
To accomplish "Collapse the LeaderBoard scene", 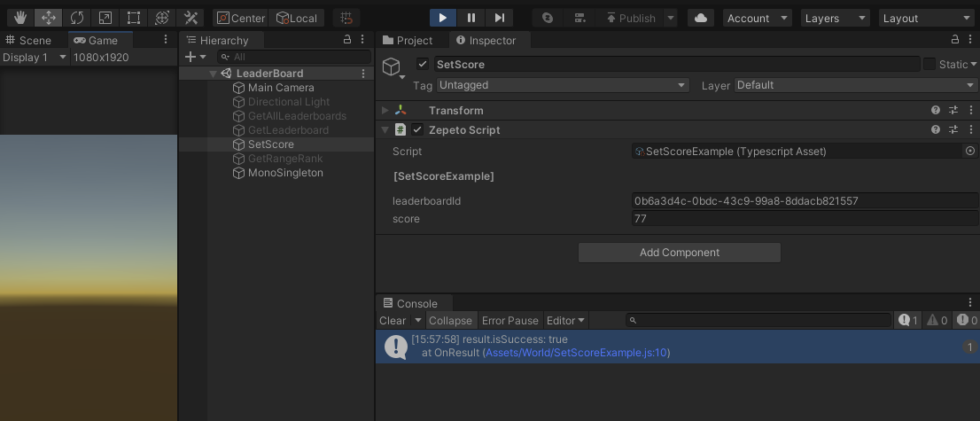I will click(x=214, y=74).
